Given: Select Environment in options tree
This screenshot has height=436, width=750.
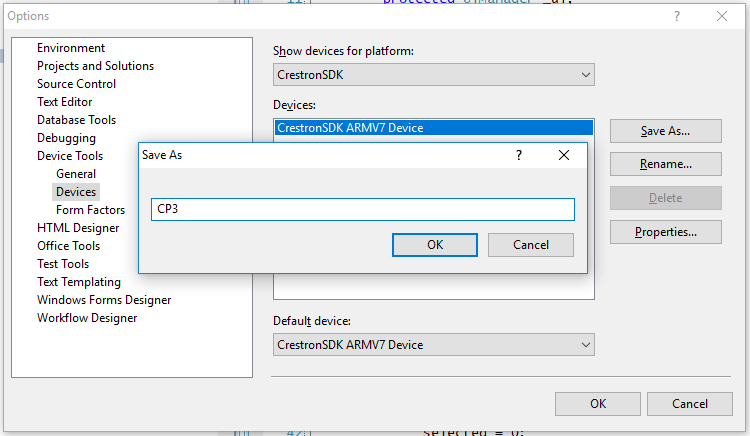Looking at the screenshot, I should (71, 48).
